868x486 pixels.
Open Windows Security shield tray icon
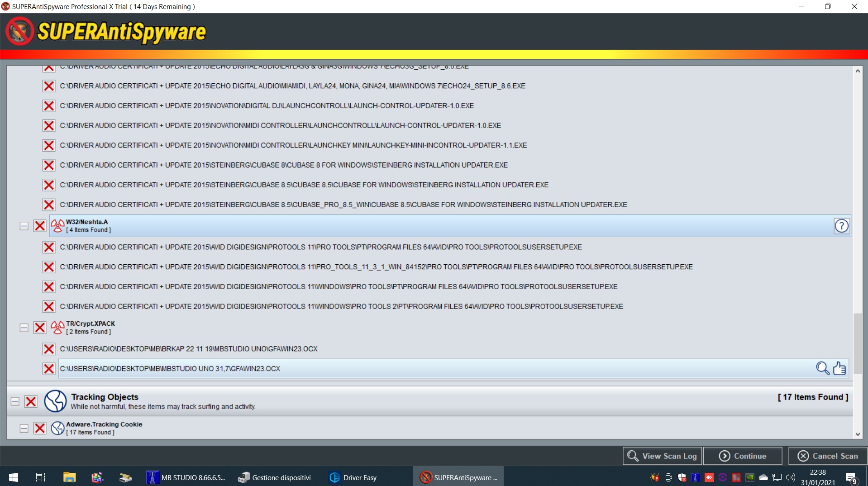[682, 477]
